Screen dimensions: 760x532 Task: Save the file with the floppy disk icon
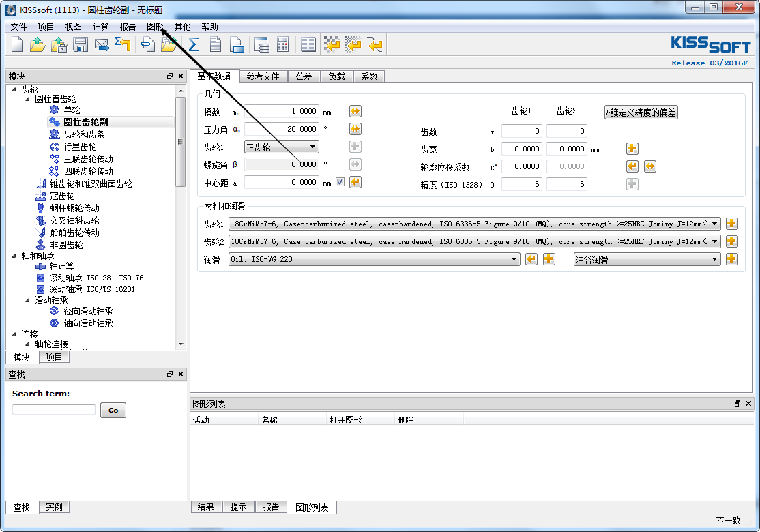[81, 44]
